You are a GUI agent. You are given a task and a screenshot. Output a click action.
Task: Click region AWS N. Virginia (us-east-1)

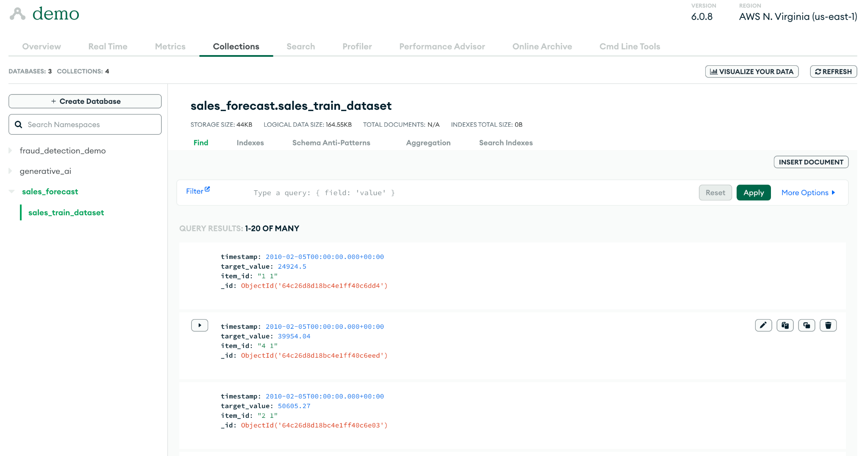pyautogui.click(x=798, y=17)
